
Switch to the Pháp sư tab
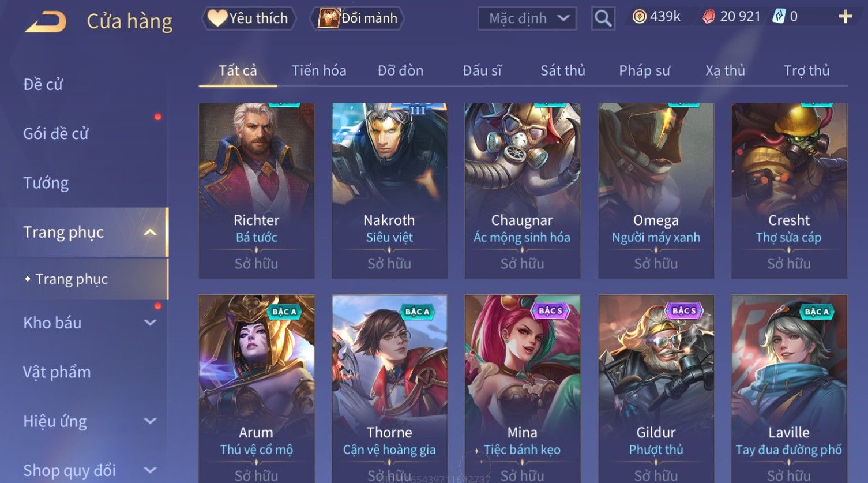644,70
